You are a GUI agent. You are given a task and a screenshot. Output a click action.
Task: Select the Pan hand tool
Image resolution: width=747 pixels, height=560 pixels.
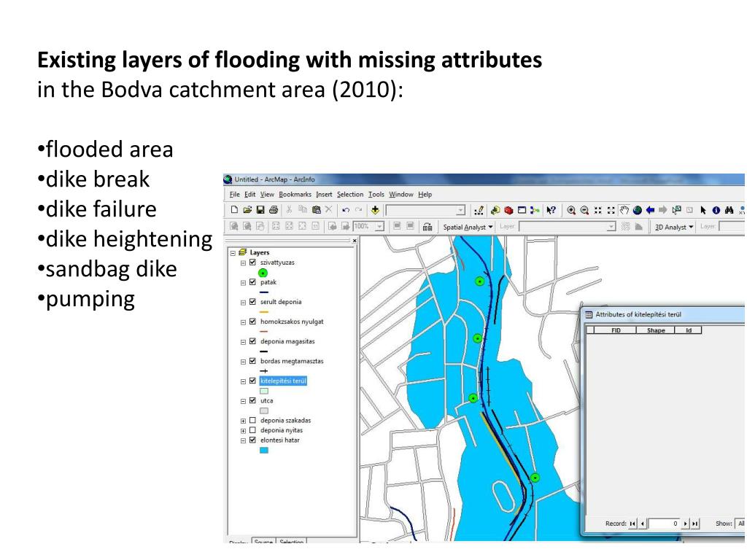pyautogui.click(x=624, y=210)
